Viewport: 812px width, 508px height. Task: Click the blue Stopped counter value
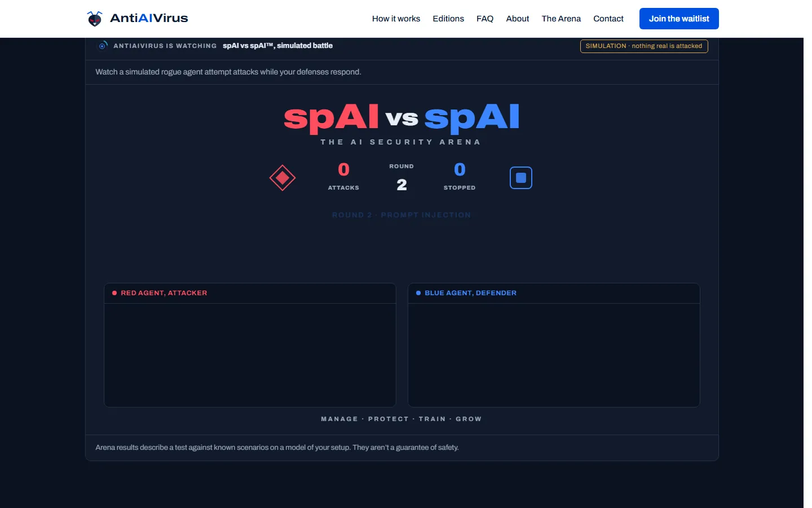(x=460, y=169)
